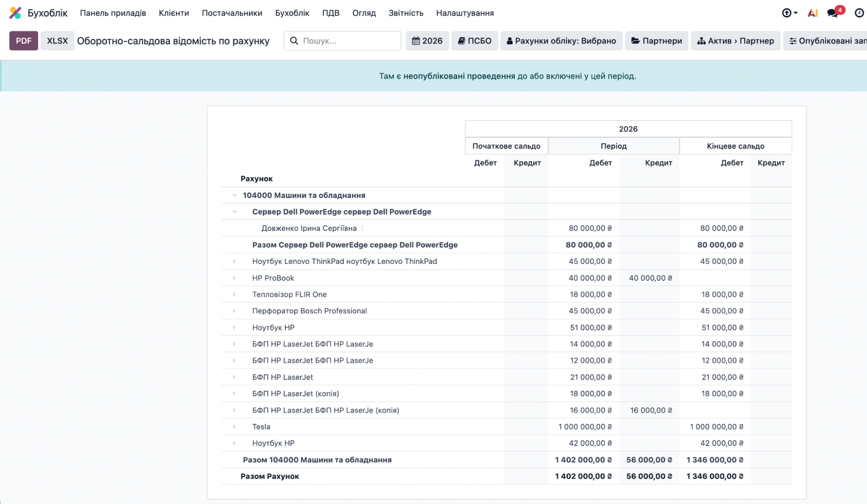The height and width of the screenshot is (504, 867).
Task: Open the Клієнти menu
Action: (x=174, y=13)
